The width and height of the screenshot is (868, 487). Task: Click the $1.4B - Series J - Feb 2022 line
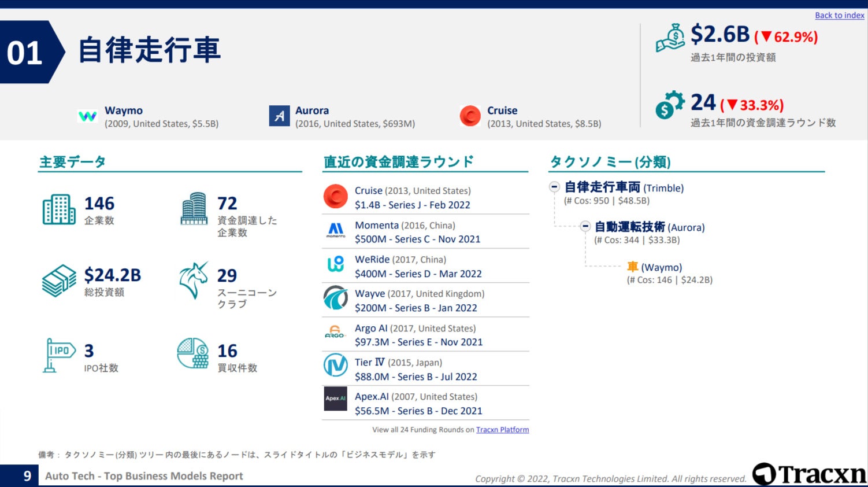413,205
